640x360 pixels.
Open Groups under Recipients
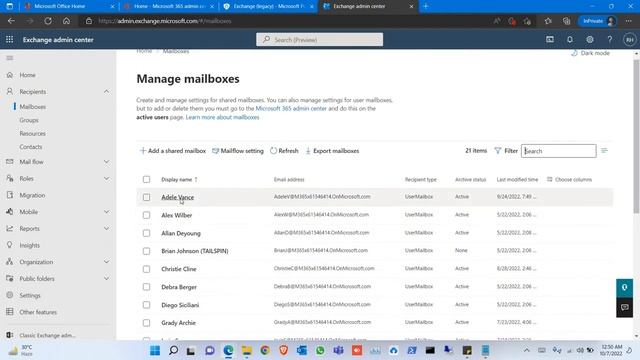click(29, 120)
